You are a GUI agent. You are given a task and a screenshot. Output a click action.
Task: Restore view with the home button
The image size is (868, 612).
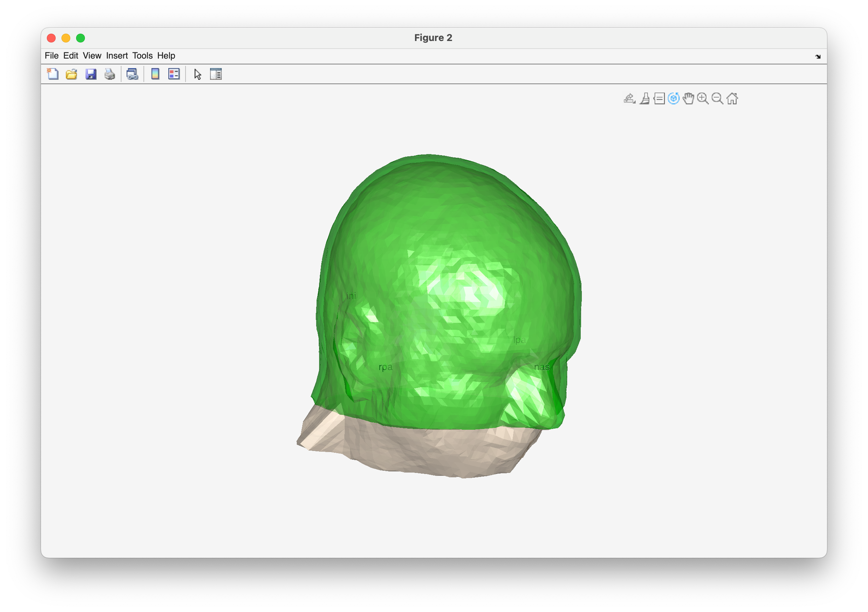coord(732,99)
